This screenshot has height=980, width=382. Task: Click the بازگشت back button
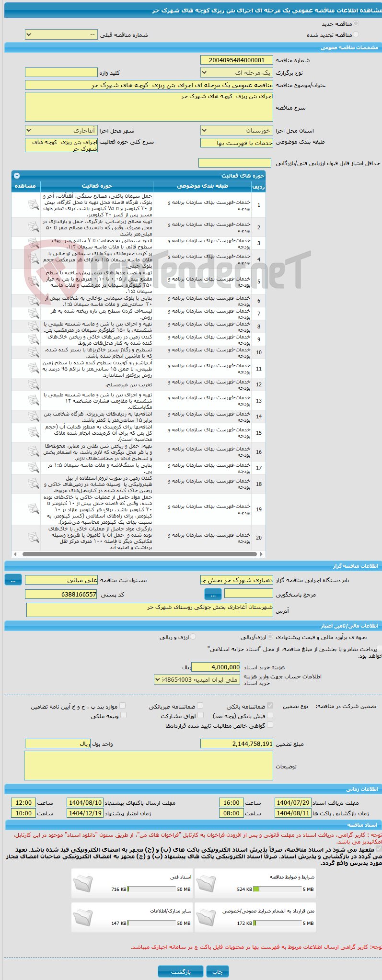pyautogui.click(x=181, y=971)
